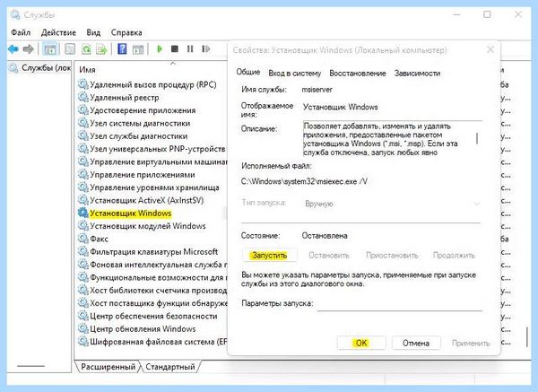Image resolution: width=538 pixels, height=392 pixels.
Task: Click the Restart service icon
Action: click(x=205, y=49)
